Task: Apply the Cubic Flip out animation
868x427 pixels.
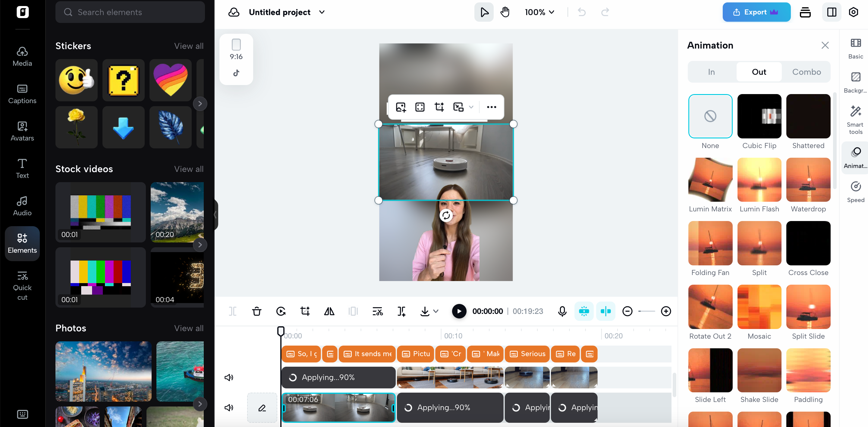Action: pyautogui.click(x=759, y=116)
